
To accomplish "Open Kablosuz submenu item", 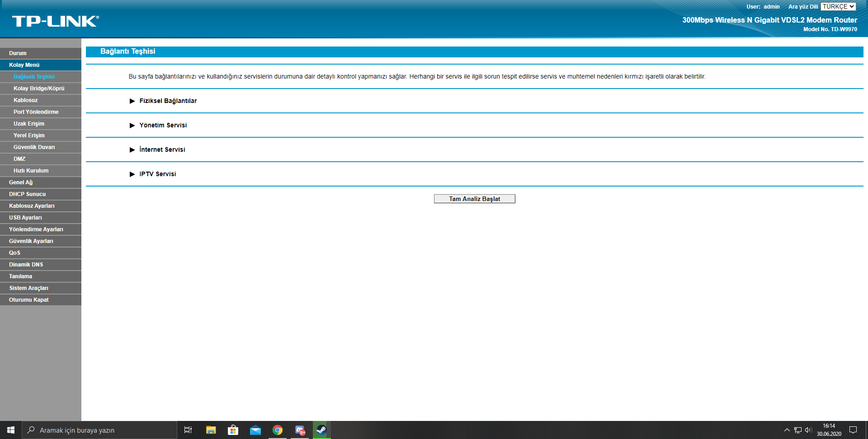I will pyautogui.click(x=41, y=100).
